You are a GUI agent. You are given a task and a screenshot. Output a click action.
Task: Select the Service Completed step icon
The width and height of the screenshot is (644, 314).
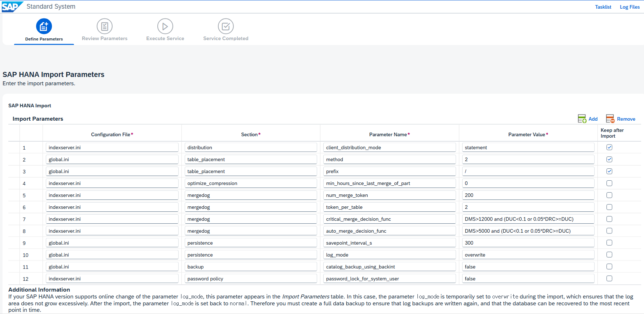coord(226,26)
